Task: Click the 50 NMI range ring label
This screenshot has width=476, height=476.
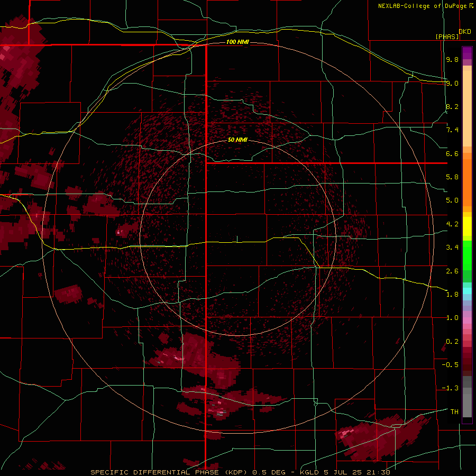Action: tap(237, 140)
